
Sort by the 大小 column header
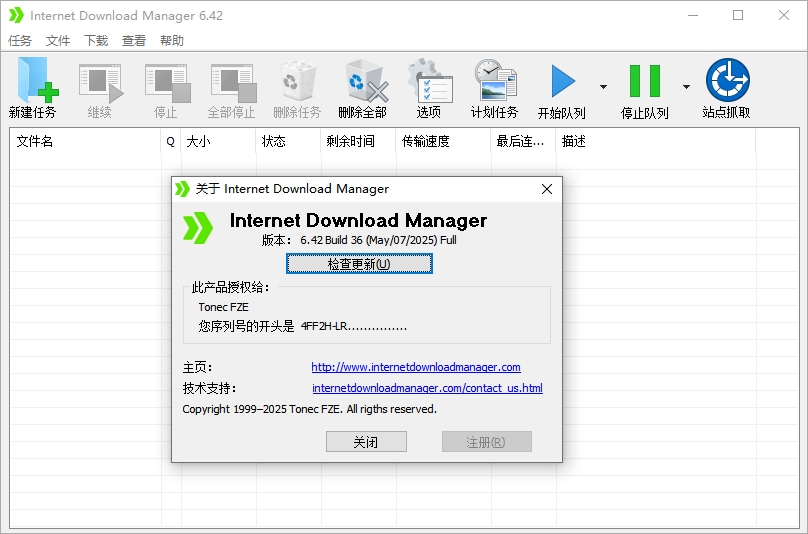(x=218, y=141)
